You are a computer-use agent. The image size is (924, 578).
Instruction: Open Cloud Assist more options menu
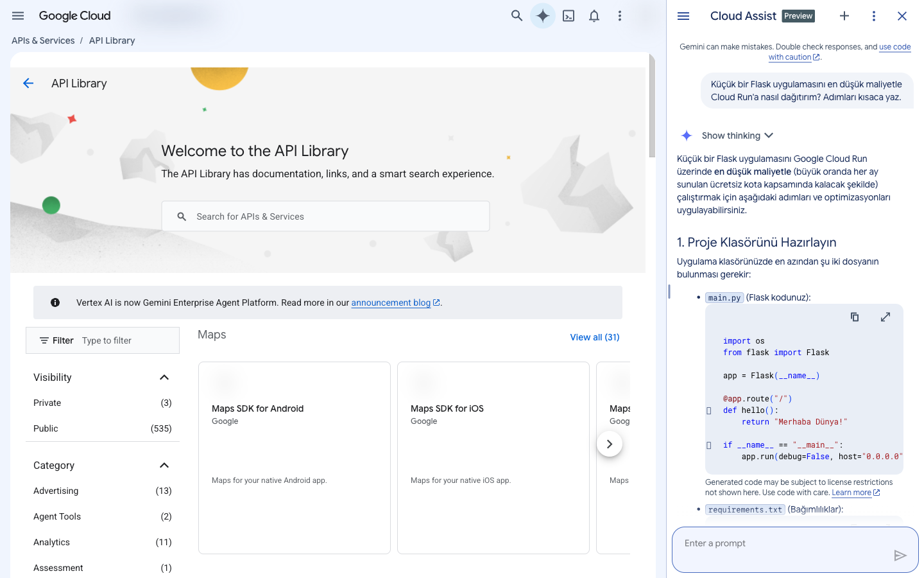tap(874, 16)
